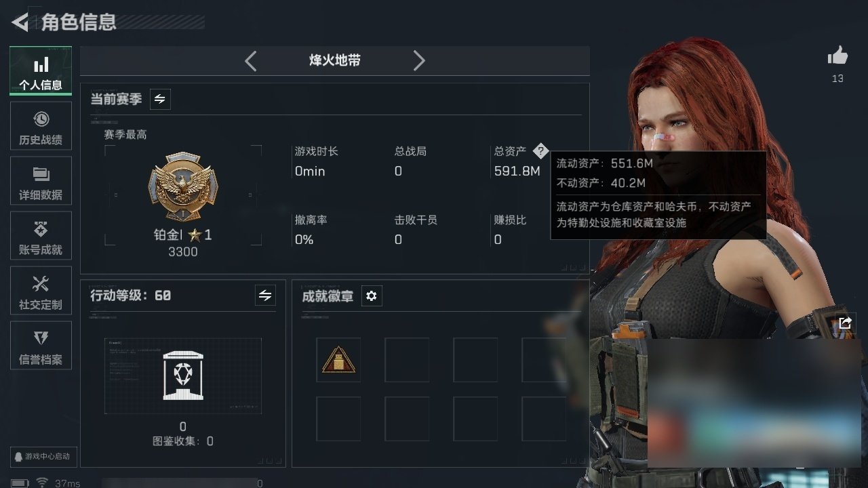Switch to the previous mode with the left chevron
Viewport: 868px width, 488px height.
pyautogui.click(x=251, y=61)
